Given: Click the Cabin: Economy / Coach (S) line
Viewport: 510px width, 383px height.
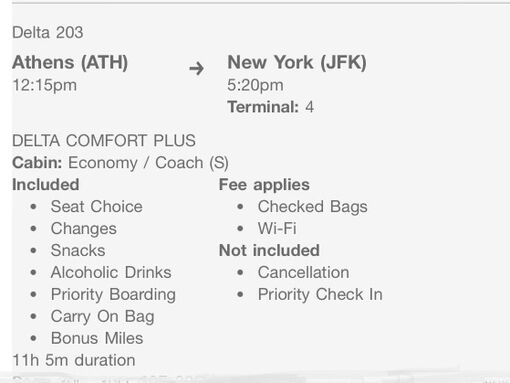Looking at the screenshot, I should click(x=120, y=163).
